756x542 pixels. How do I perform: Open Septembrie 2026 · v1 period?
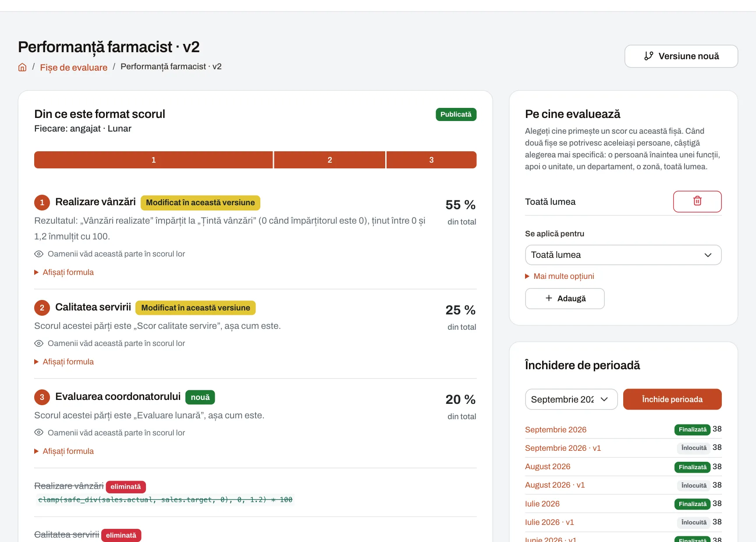pyautogui.click(x=563, y=448)
